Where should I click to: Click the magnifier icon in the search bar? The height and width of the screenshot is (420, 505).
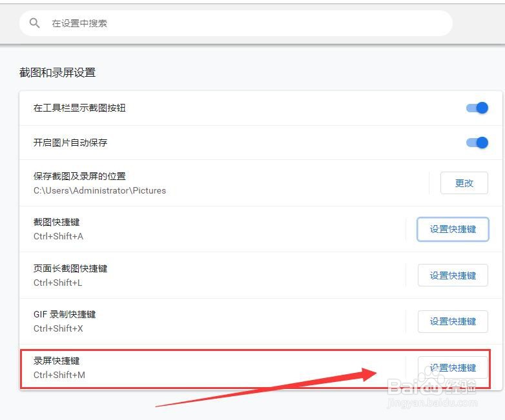(x=34, y=23)
